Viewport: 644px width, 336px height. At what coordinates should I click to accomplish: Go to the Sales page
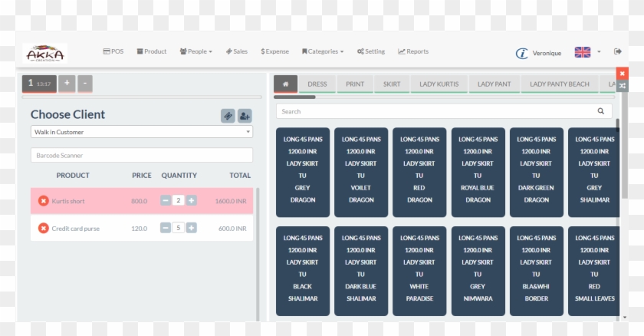[237, 51]
